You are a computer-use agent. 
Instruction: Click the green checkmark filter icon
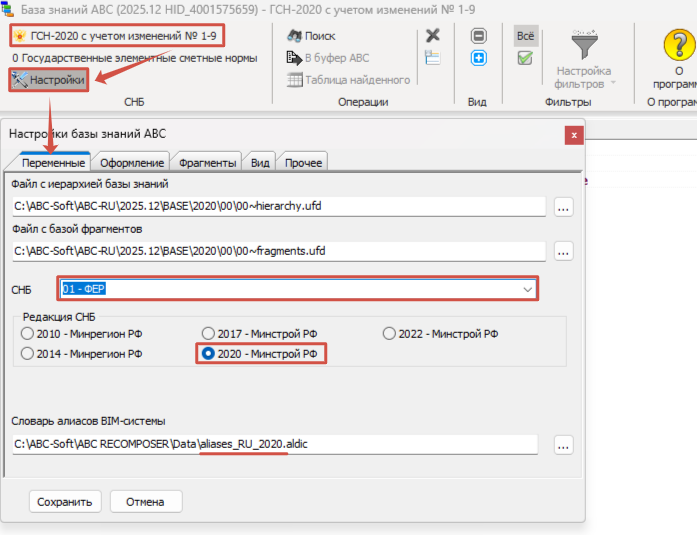(x=525, y=58)
